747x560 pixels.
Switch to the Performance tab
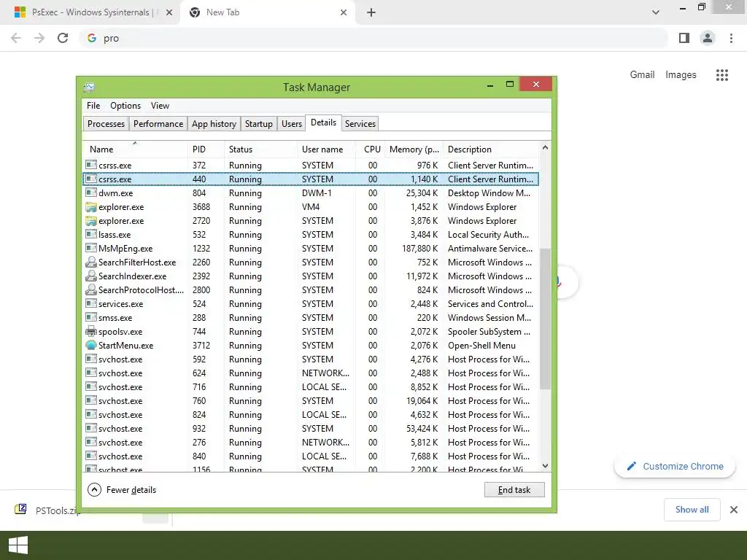click(x=158, y=124)
